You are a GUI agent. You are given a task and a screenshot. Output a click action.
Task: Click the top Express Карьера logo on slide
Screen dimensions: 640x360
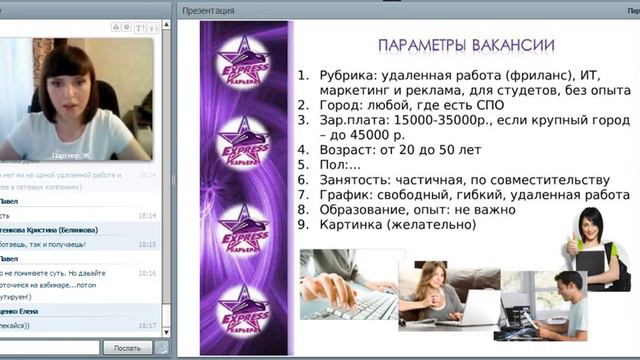(x=244, y=62)
